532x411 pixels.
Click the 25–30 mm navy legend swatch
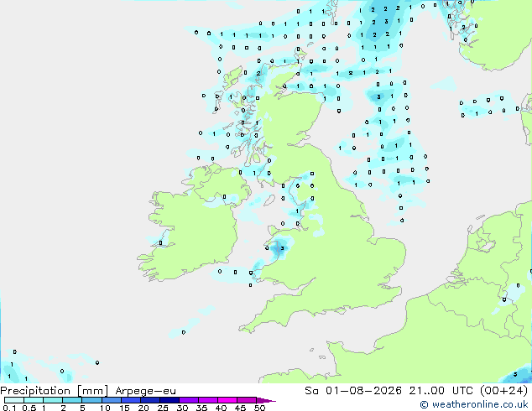[x=170, y=400]
